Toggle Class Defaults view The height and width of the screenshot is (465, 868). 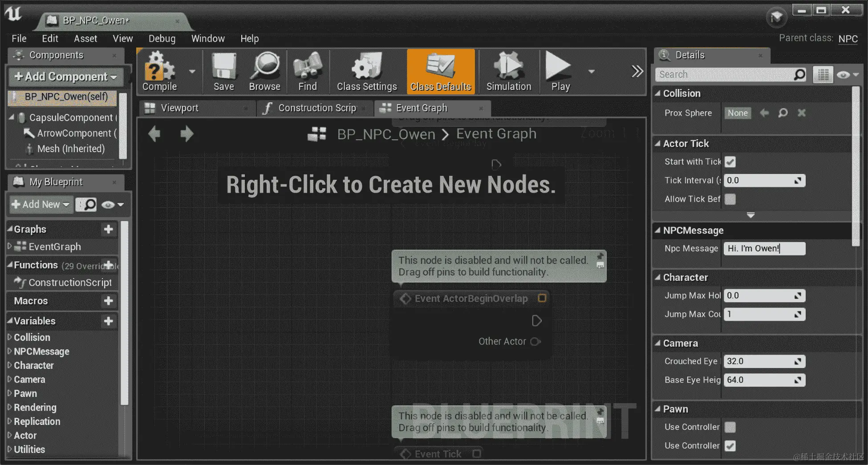click(x=441, y=72)
